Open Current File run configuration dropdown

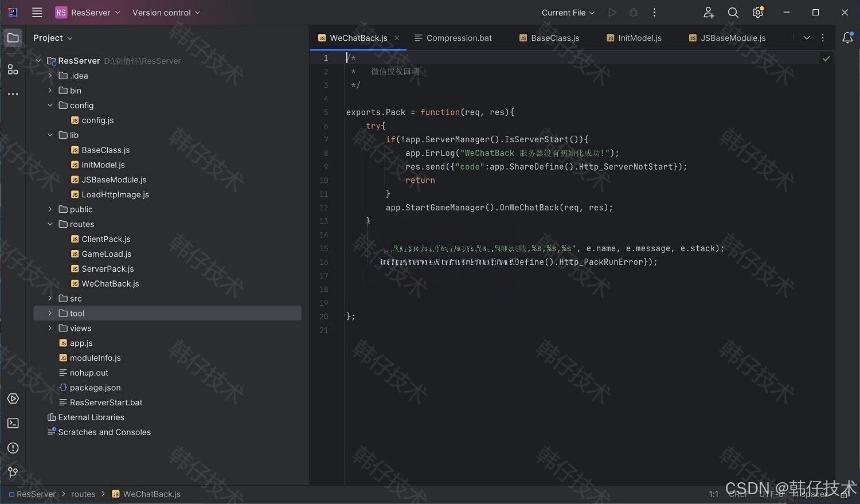[568, 12]
